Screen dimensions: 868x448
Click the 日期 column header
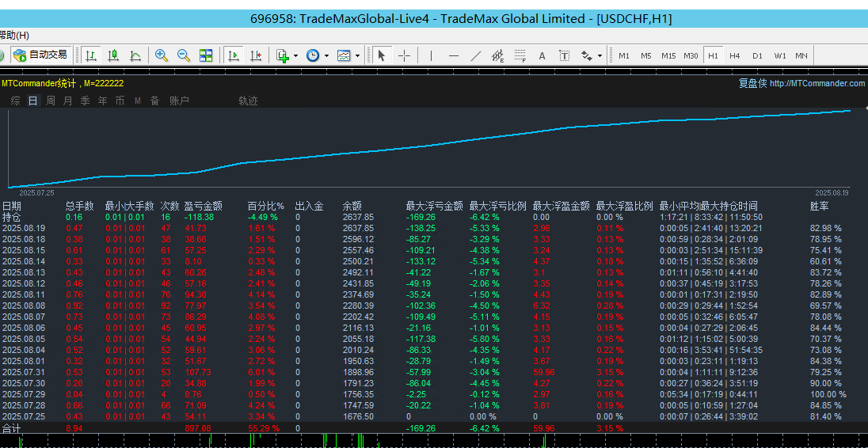pyautogui.click(x=12, y=207)
